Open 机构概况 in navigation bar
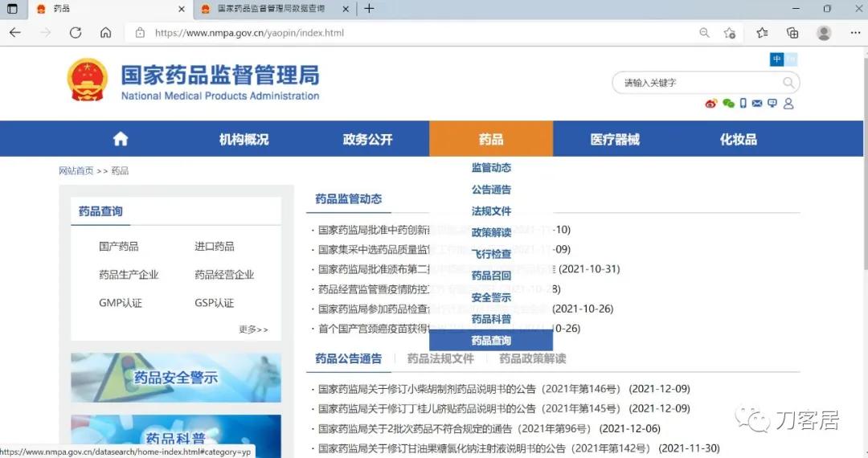Screen dimensions: 868x458 [244, 139]
